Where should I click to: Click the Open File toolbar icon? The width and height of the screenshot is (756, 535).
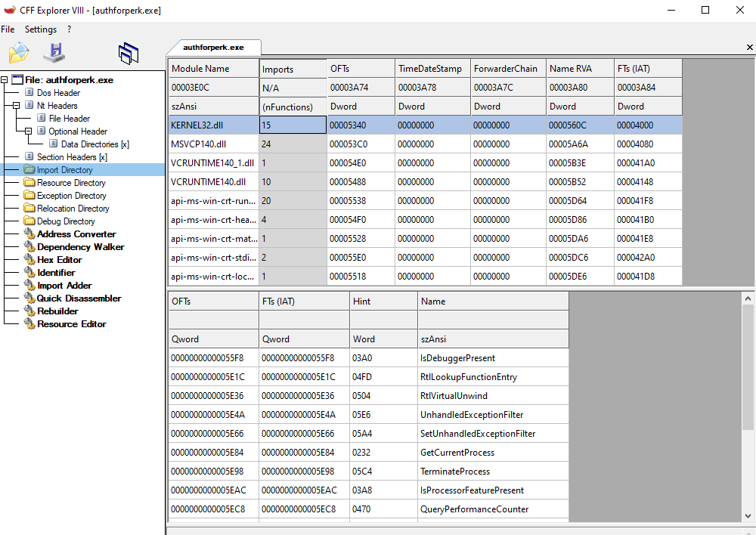point(19,53)
